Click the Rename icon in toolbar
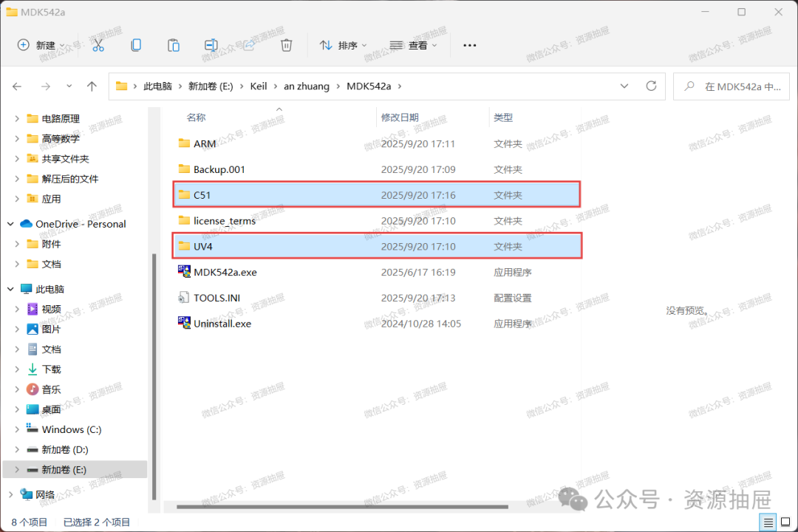 (211, 45)
